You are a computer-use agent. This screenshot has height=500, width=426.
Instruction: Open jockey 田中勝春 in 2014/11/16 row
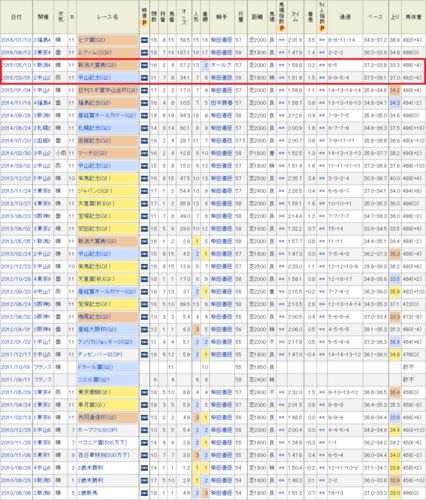pyautogui.click(x=221, y=103)
